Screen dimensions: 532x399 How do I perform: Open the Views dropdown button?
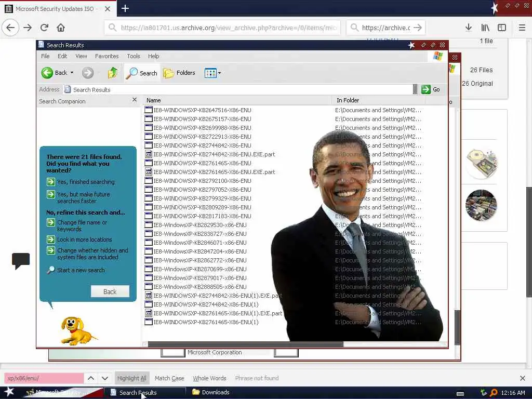click(212, 73)
